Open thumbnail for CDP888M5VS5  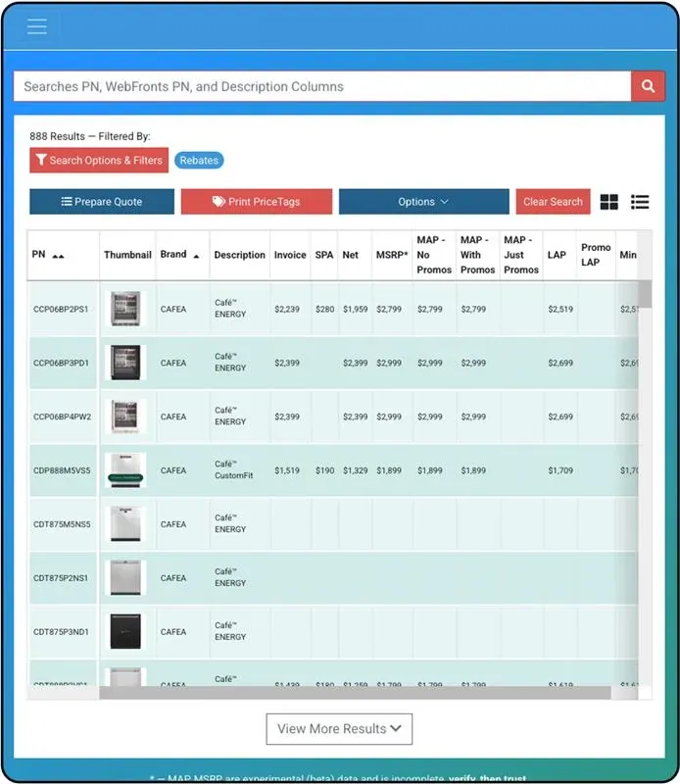(x=125, y=470)
